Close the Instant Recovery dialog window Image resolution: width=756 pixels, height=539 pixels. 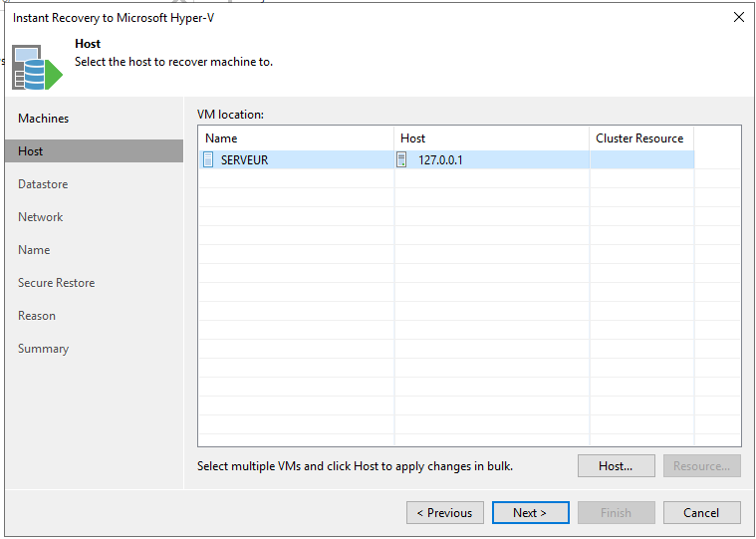738,17
